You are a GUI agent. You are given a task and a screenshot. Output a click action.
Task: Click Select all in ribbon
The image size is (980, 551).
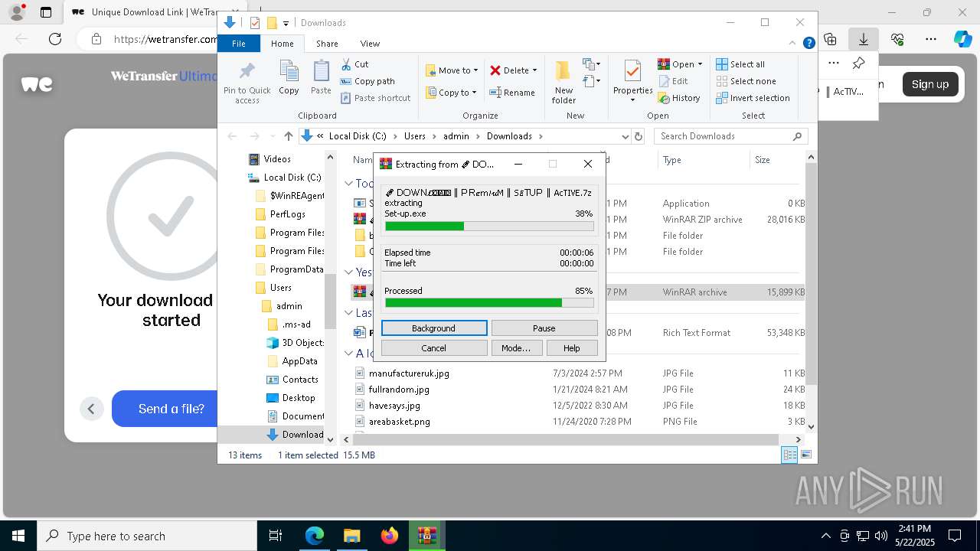point(740,64)
